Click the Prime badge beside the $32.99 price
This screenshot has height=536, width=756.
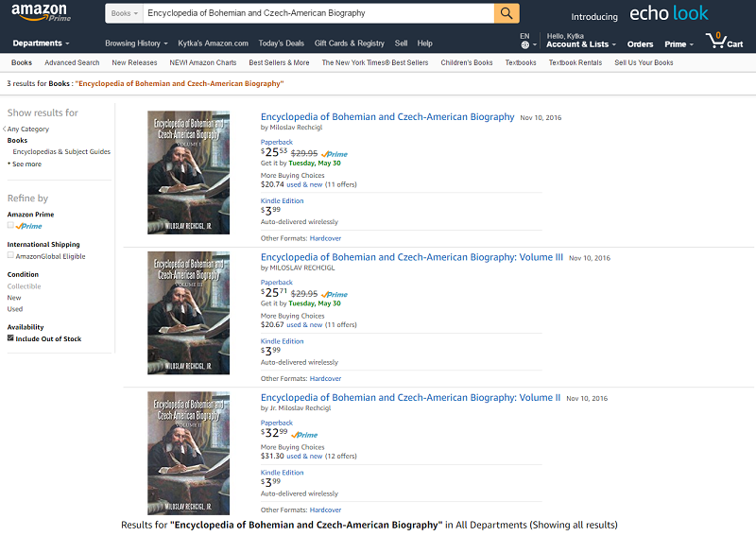(x=304, y=435)
